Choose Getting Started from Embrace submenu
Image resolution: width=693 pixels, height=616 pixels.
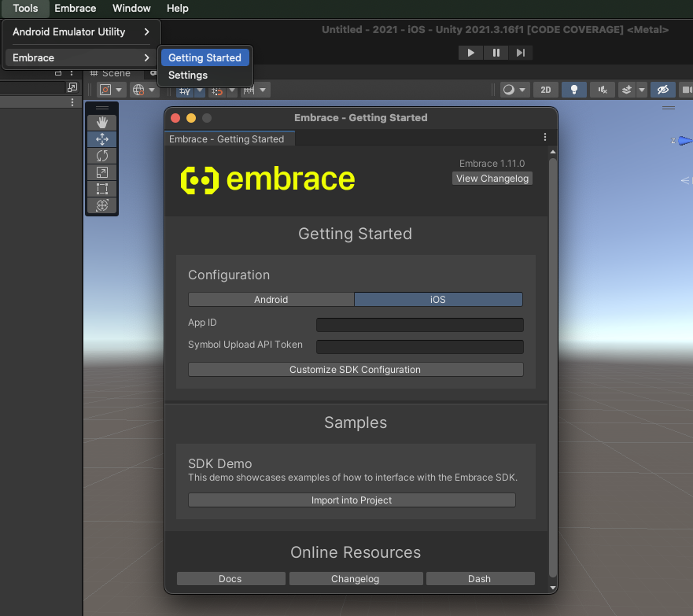pyautogui.click(x=205, y=58)
